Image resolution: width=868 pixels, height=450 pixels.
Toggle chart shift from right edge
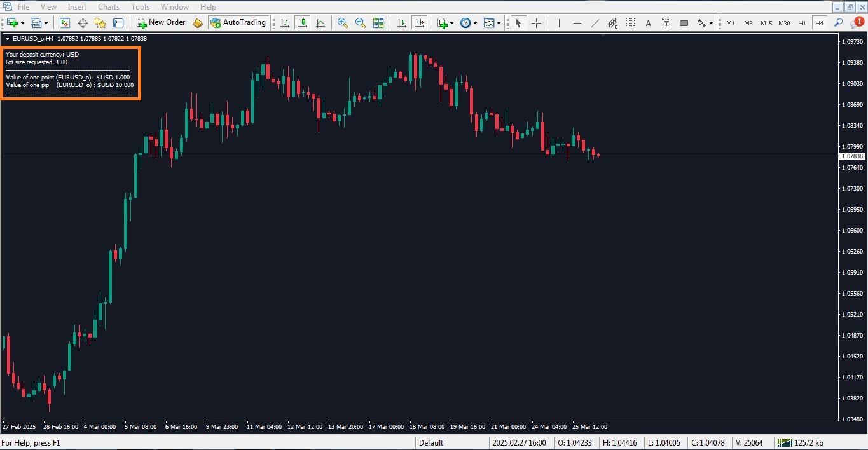(x=420, y=23)
